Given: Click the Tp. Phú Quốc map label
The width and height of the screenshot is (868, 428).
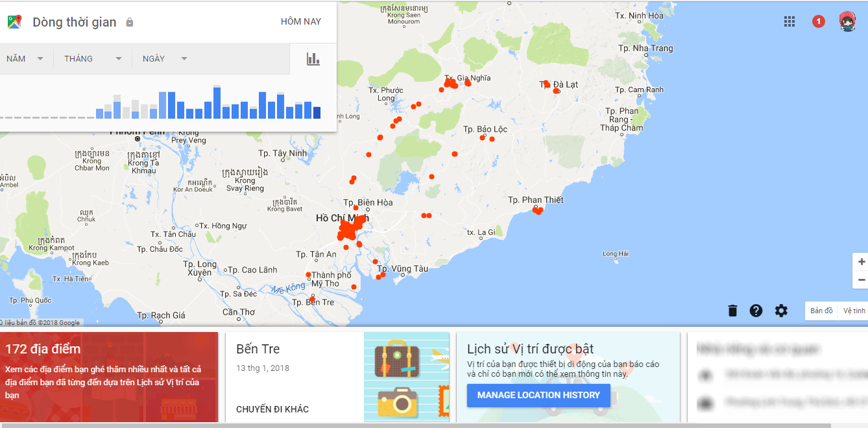Looking at the screenshot, I should pyautogui.click(x=30, y=300).
